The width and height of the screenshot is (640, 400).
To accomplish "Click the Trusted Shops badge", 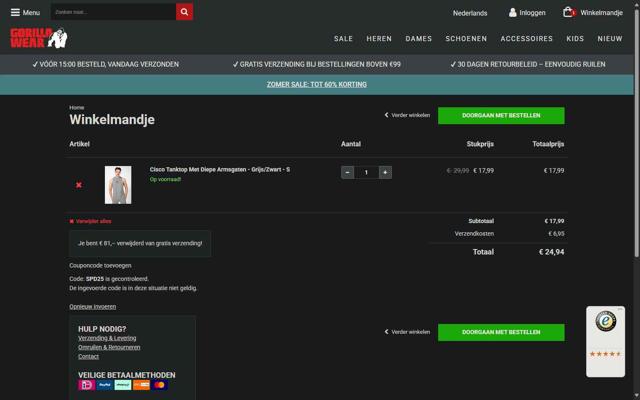I will [605, 342].
